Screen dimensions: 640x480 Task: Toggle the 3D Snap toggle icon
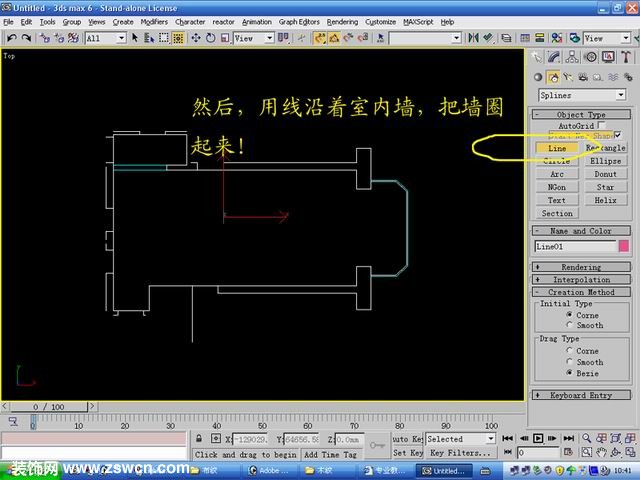pos(320,38)
